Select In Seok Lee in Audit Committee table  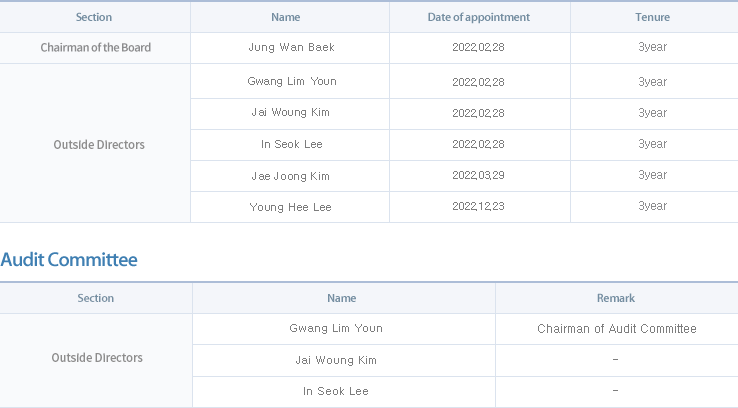point(336,392)
